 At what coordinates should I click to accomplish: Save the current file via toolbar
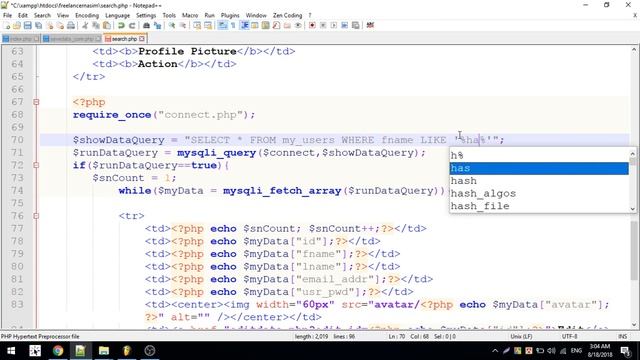[28, 26]
